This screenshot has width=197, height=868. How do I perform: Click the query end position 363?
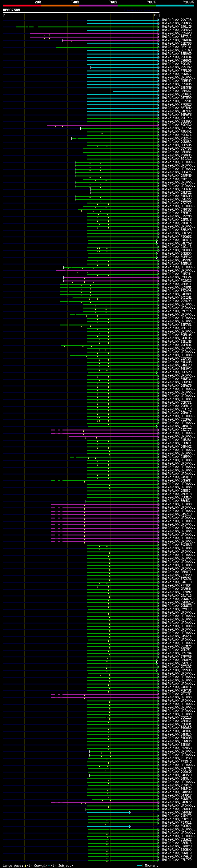pos(155,15)
